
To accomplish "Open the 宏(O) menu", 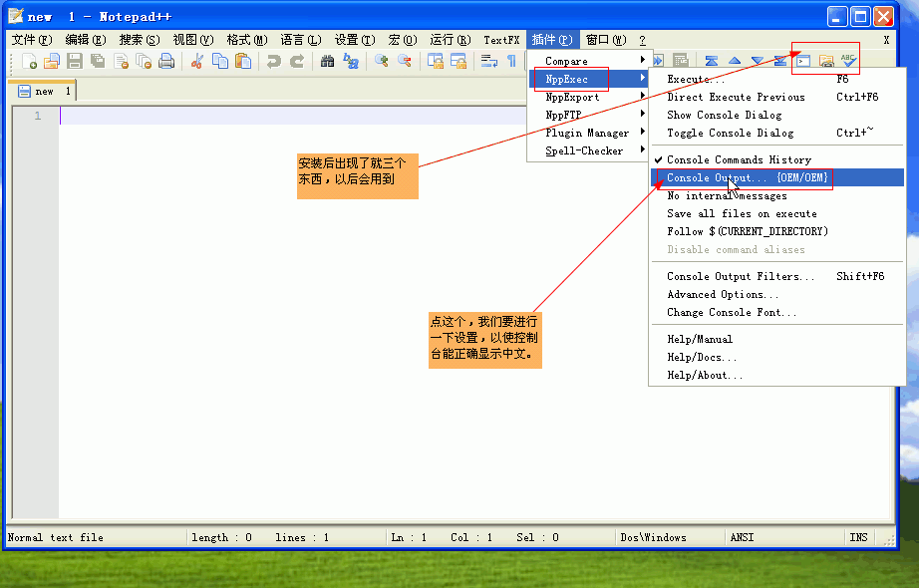I will (403, 40).
